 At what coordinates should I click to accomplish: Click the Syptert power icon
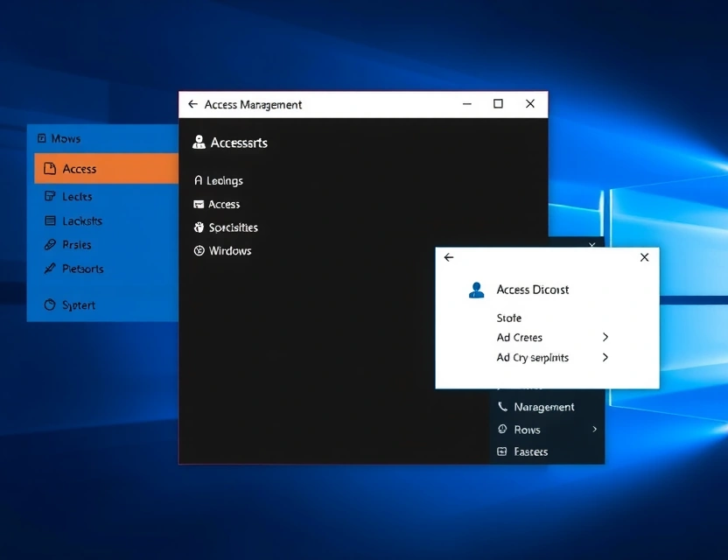pyautogui.click(x=50, y=304)
